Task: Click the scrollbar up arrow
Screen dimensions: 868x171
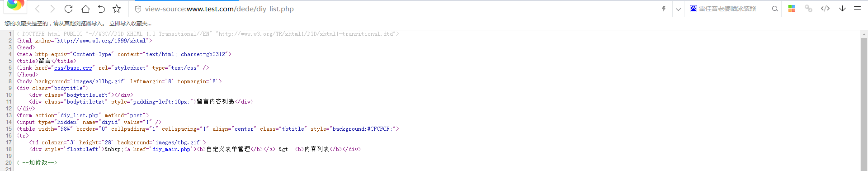Action: point(864,34)
